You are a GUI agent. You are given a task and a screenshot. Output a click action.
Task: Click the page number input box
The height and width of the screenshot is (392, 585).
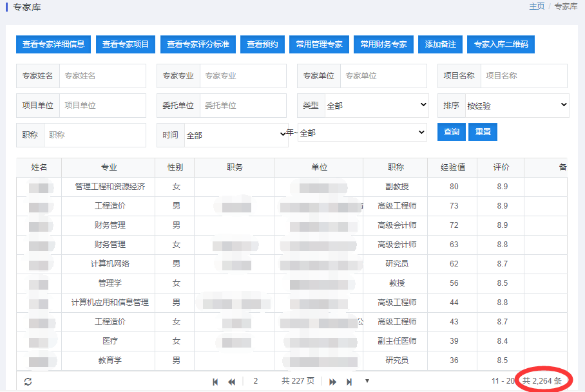pos(256,381)
